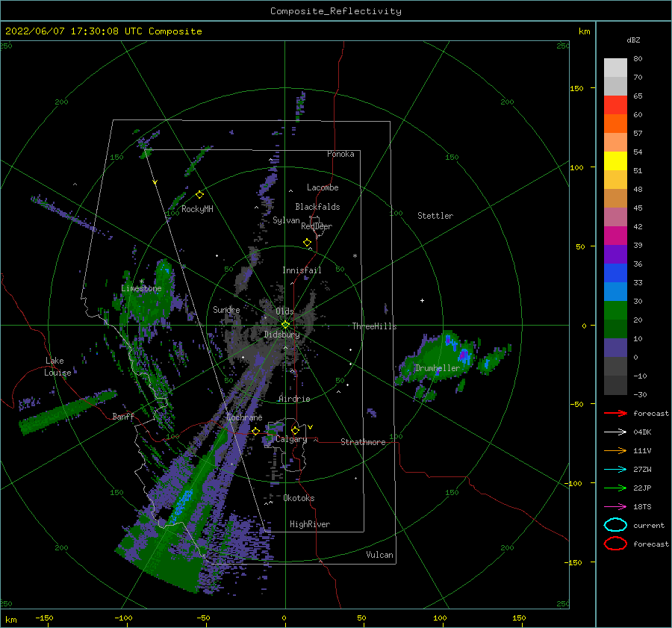The height and width of the screenshot is (628, 672).
Task: Click the white plus marker east of ThreeHills
Action: pyautogui.click(x=422, y=300)
